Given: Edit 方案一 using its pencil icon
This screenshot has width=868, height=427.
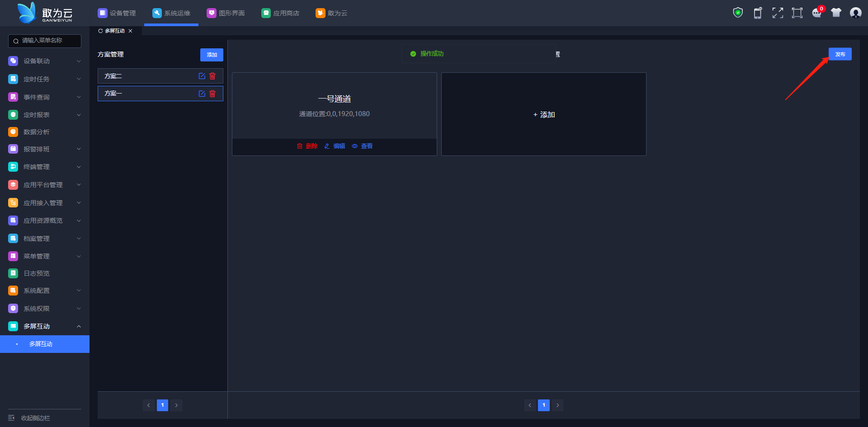Looking at the screenshot, I should click(x=202, y=94).
